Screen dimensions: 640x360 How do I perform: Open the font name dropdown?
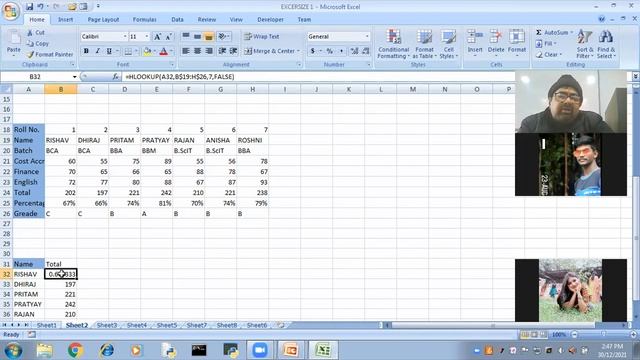pos(125,37)
